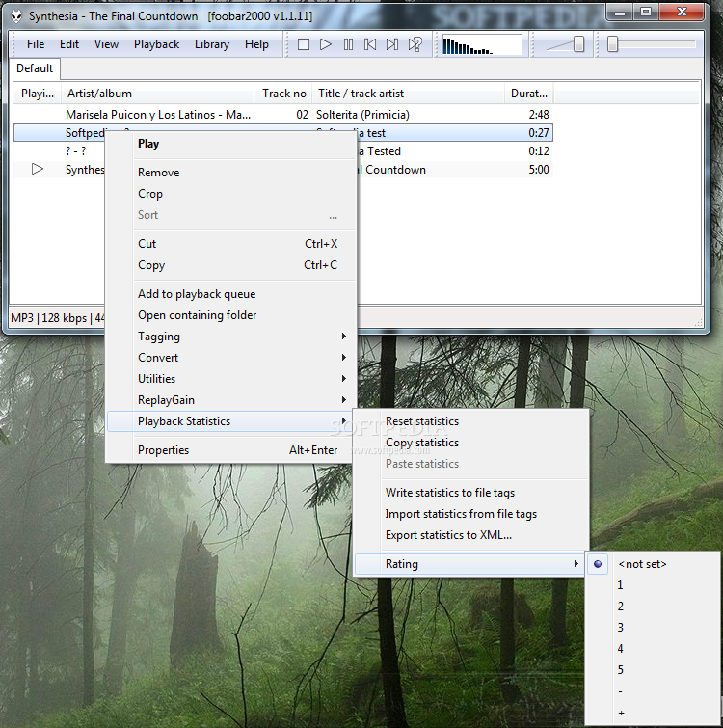Select the Marisela Puicon y Los Latinos row
The height and width of the screenshot is (728, 723).
(x=283, y=115)
